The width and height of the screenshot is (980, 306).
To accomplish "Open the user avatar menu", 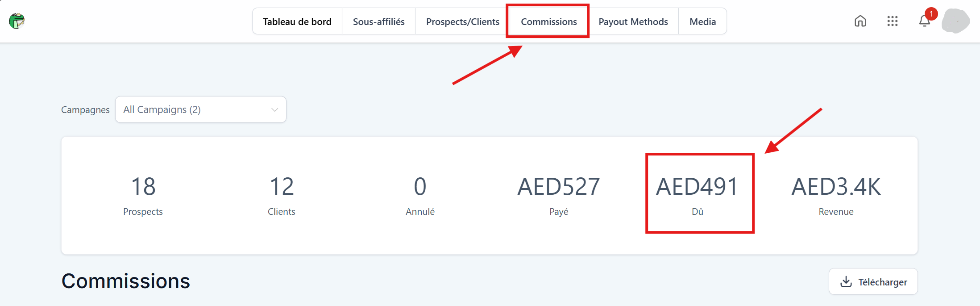I will 955,21.
